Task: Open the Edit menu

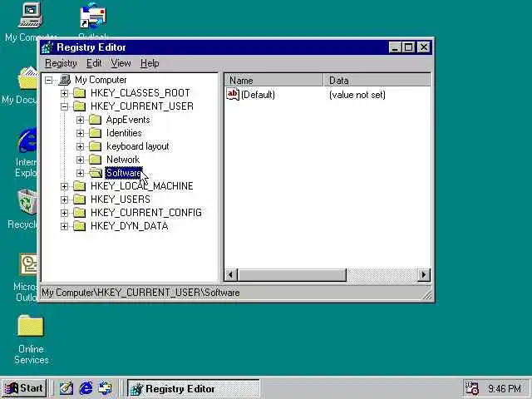Action: click(x=94, y=63)
